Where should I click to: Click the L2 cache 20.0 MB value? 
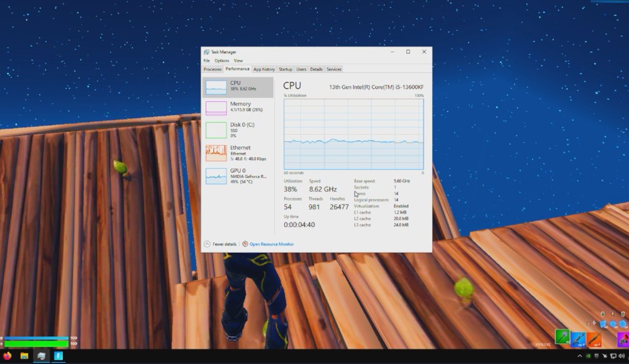click(x=401, y=219)
